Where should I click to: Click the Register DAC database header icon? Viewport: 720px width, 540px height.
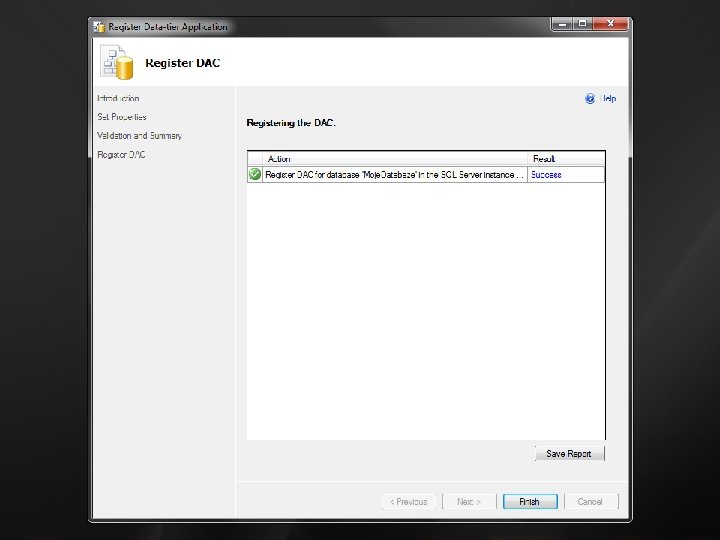(117, 62)
